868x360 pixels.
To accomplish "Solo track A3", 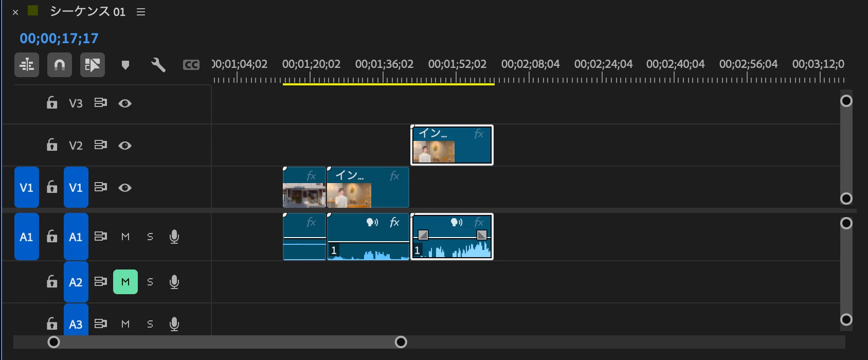I will pyautogui.click(x=150, y=323).
